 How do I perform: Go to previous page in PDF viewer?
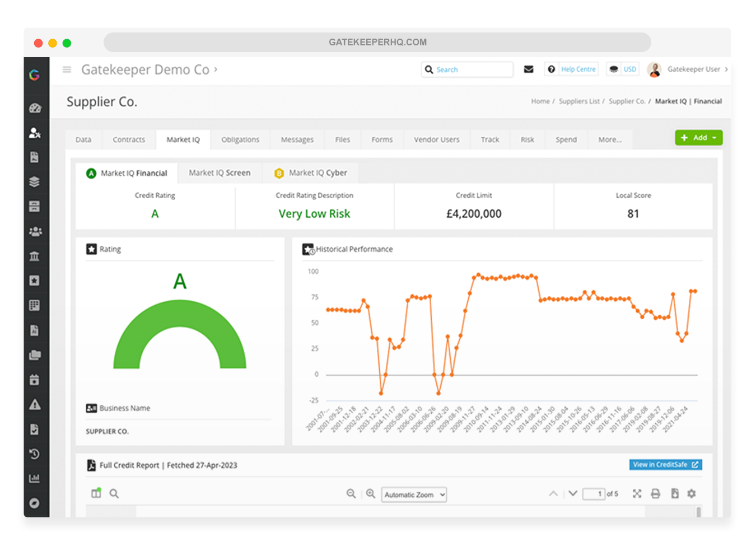(553, 493)
